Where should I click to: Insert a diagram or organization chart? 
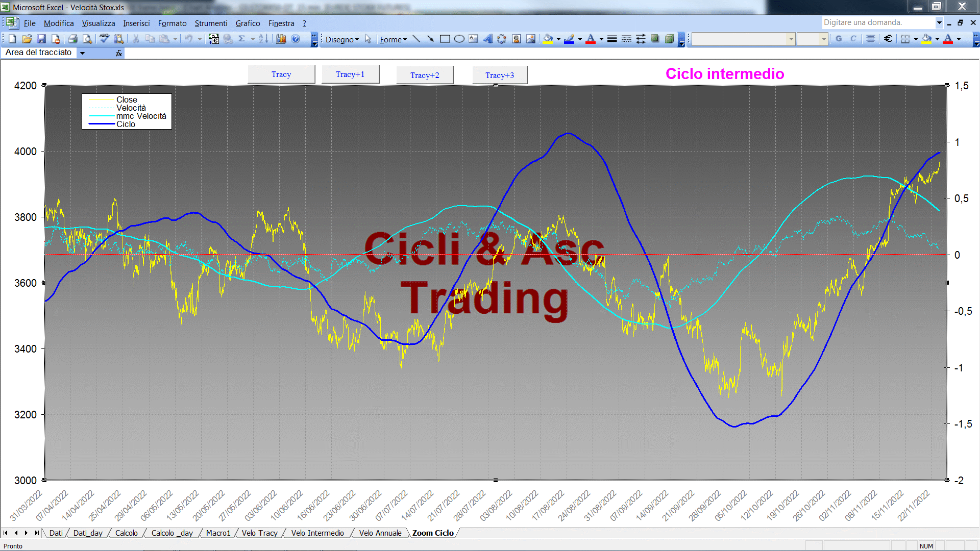[502, 39]
